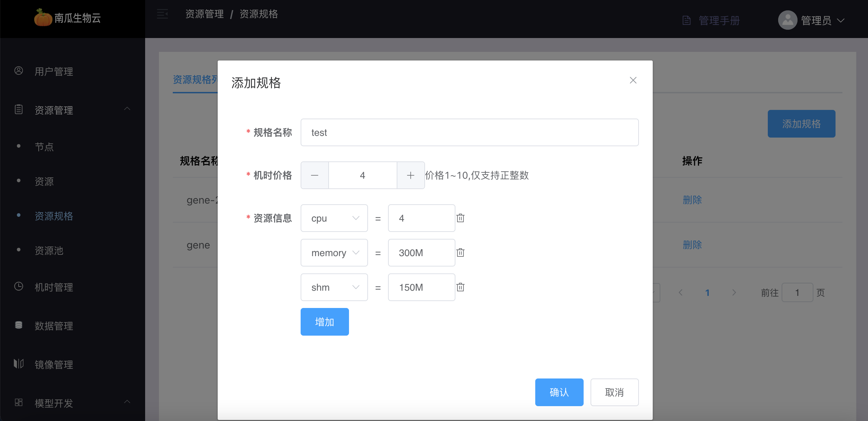Cancel with the 取消 button
Viewport: 868px width, 421px height.
pyautogui.click(x=614, y=392)
